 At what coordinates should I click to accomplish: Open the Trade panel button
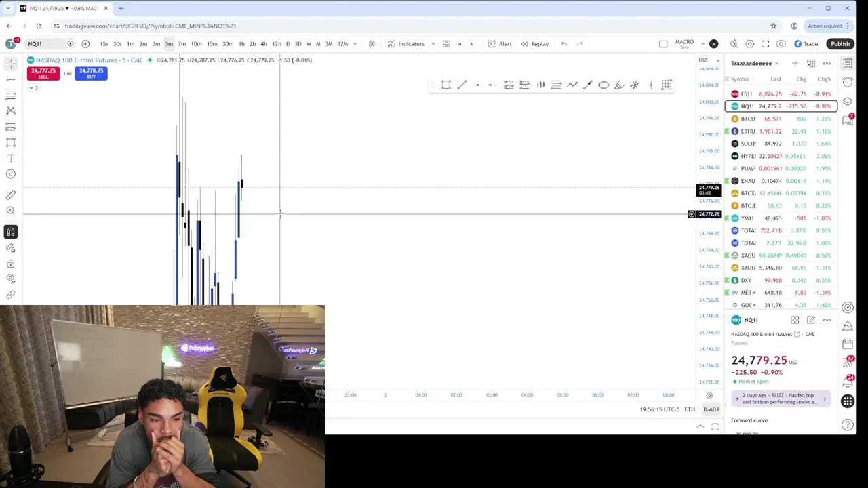coord(806,44)
